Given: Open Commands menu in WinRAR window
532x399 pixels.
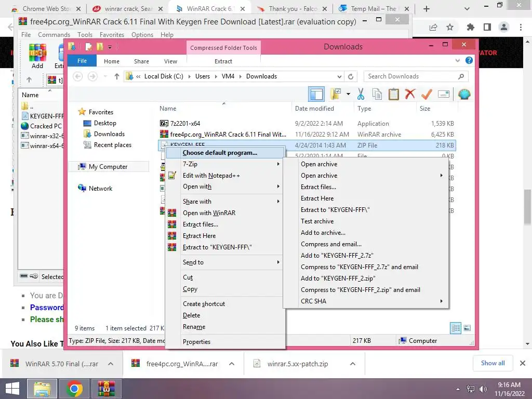Looking at the screenshot, I should pyautogui.click(x=54, y=35).
